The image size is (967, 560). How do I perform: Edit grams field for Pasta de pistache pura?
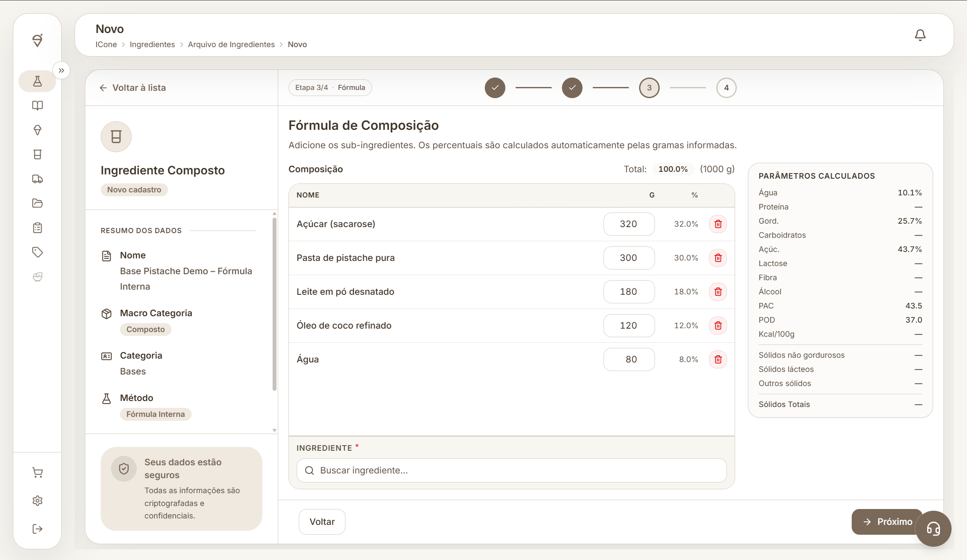(629, 258)
